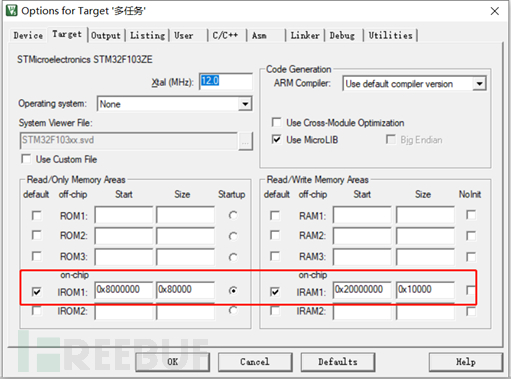Click the IROM1 Size field
The height and width of the screenshot is (379, 511).
click(186, 290)
